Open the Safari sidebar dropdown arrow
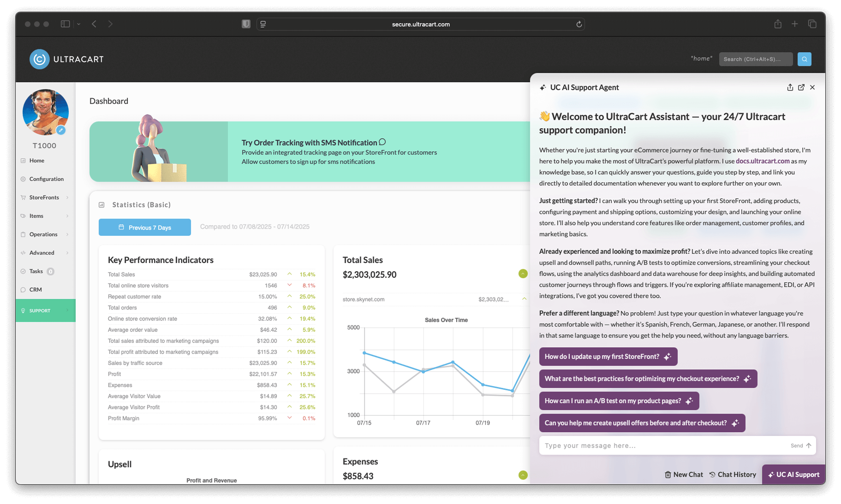The height and width of the screenshot is (504, 841). pos(79,24)
